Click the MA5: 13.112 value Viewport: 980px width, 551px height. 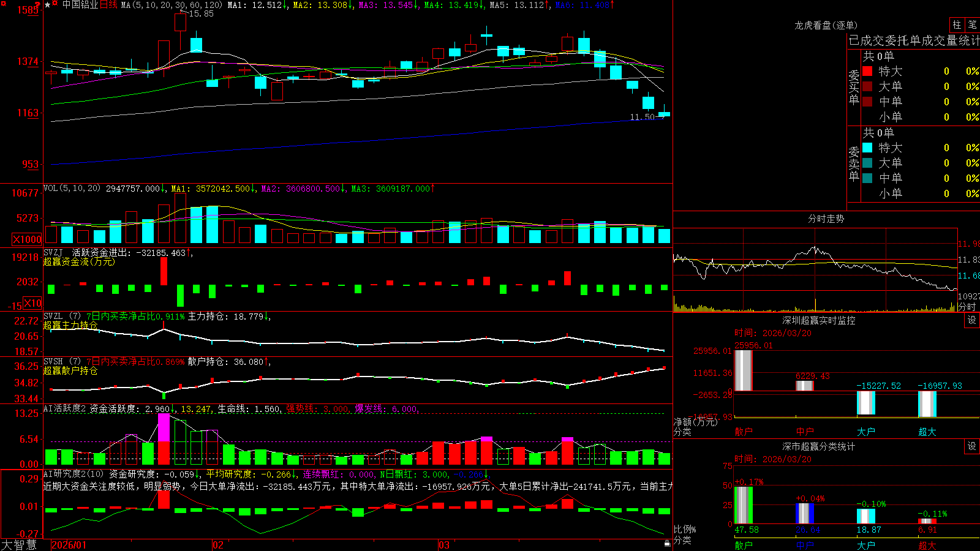click(x=517, y=5)
